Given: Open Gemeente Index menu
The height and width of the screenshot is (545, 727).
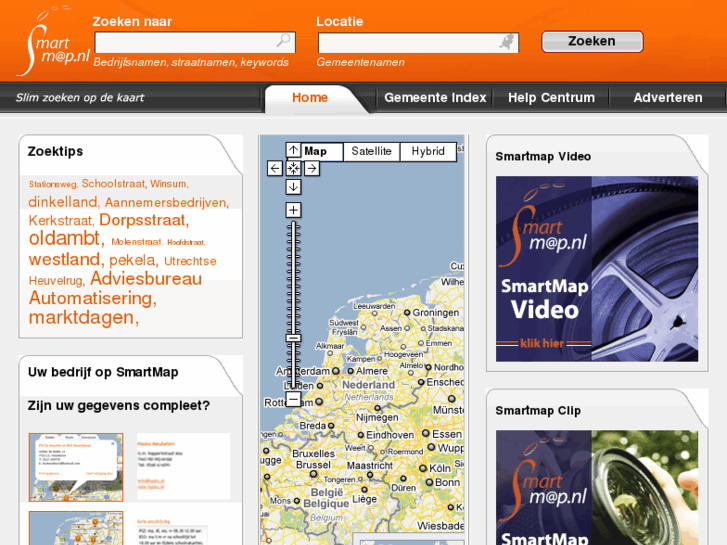Looking at the screenshot, I should tap(435, 98).
